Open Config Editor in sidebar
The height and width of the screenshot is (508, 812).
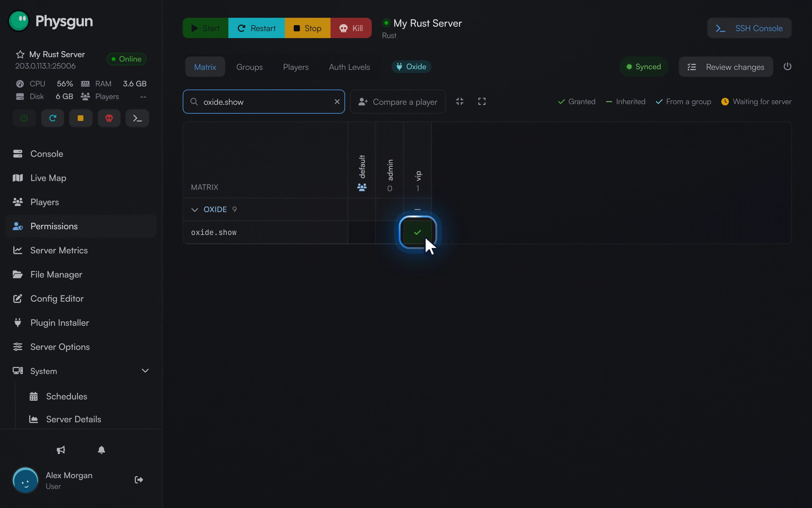click(x=81, y=298)
